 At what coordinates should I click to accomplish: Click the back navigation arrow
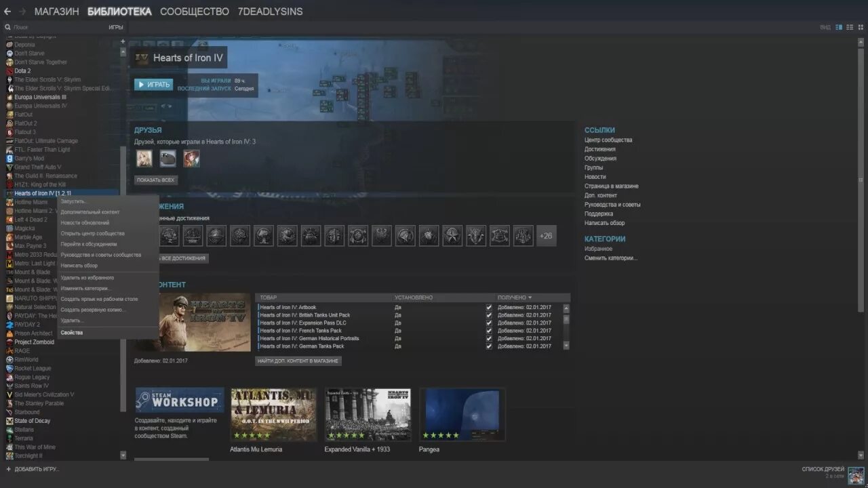pos(7,12)
